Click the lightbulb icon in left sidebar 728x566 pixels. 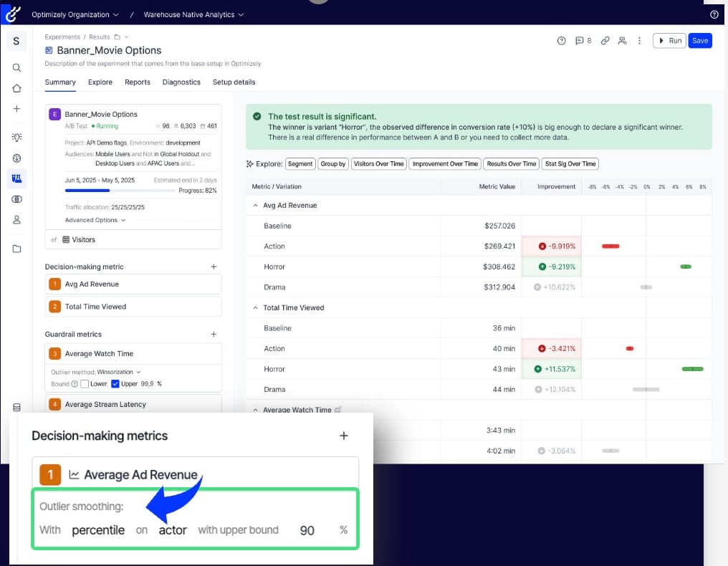pos(17,137)
